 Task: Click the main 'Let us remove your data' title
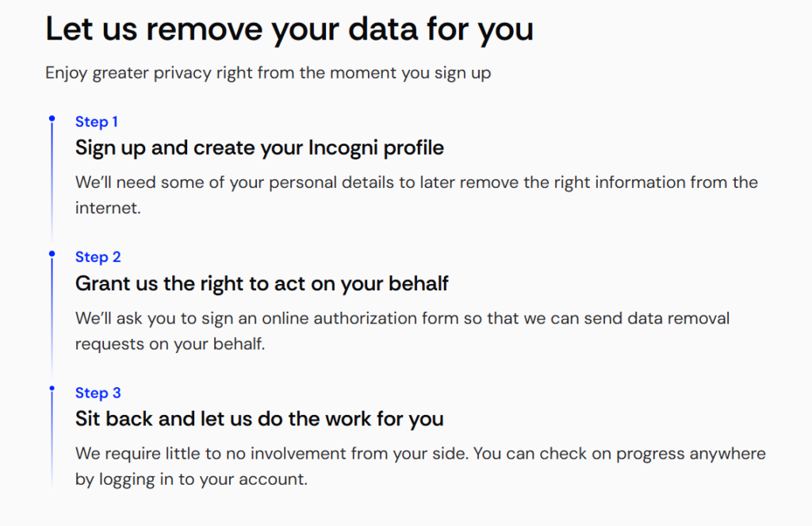pyautogui.click(x=289, y=29)
